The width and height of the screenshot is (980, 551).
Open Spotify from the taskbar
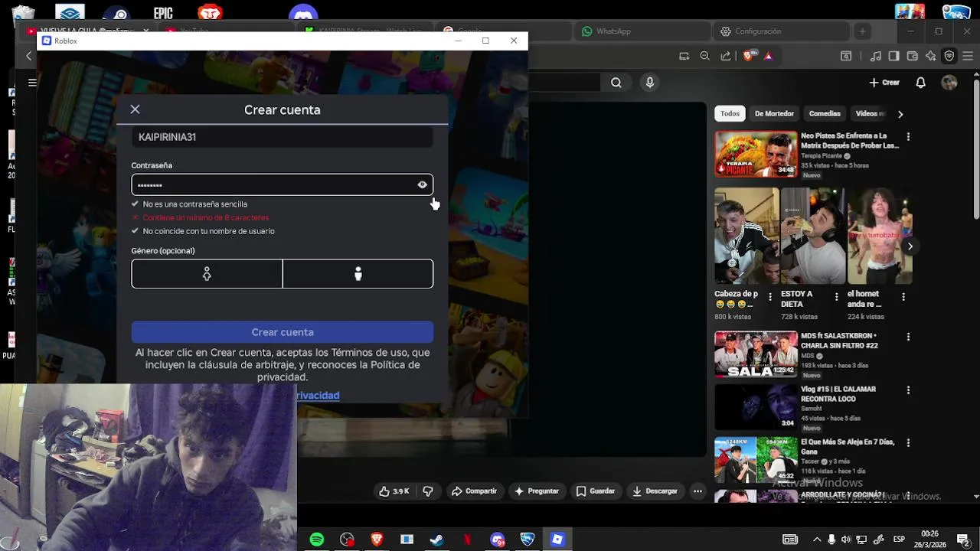pos(316,540)
